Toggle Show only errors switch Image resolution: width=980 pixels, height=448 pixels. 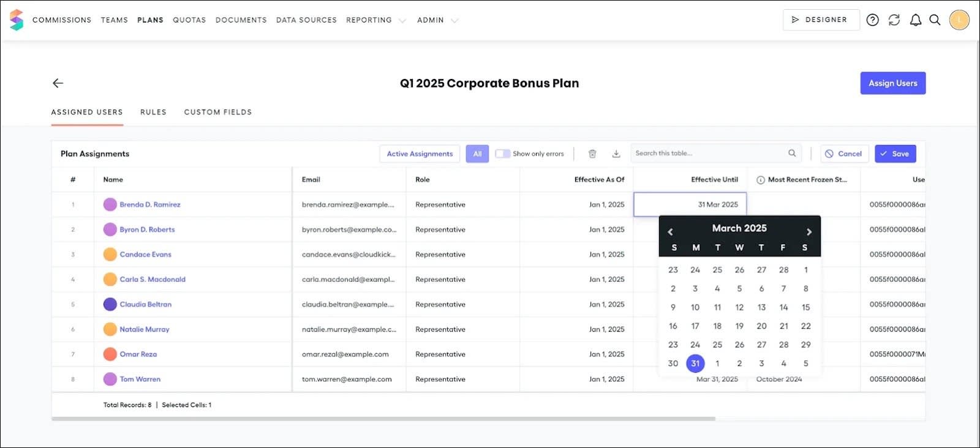tap(503, 154)
